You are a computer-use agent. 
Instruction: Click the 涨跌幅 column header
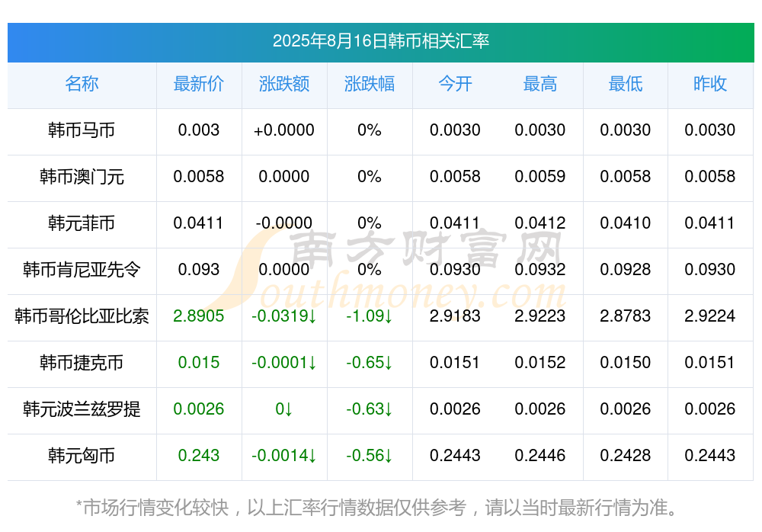point(370,84)
